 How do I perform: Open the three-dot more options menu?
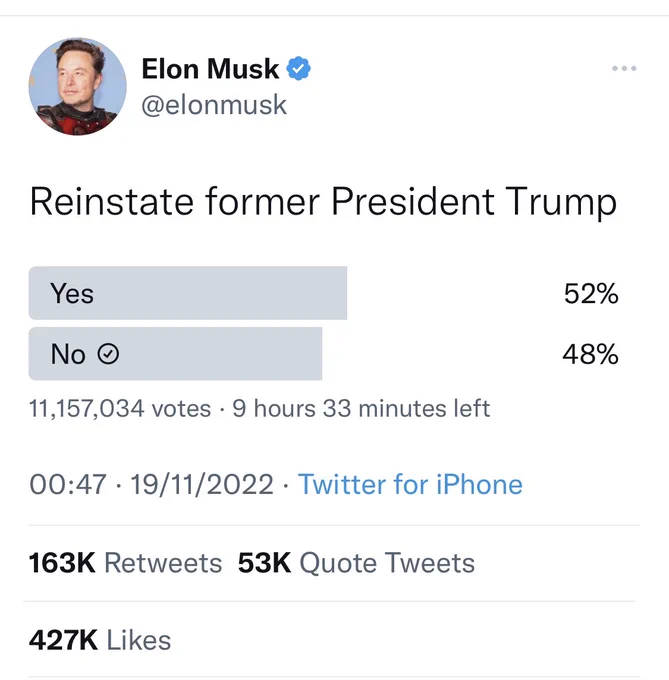(624, 68)
